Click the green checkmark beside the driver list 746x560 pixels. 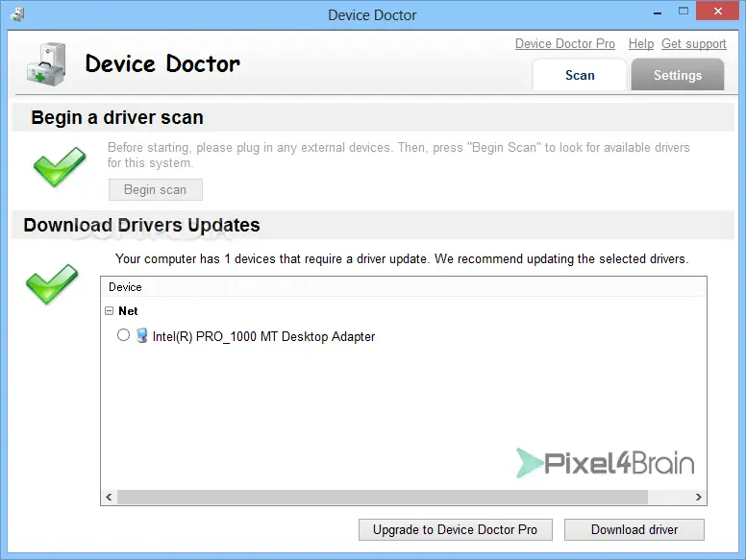pos(52,283)
